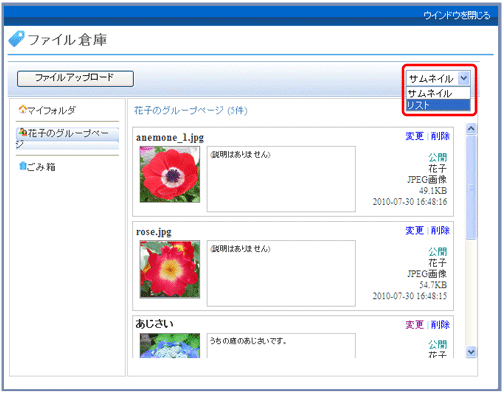
Task: Open the サムネイル view dropdown arrow
Action: [x=464, y=78]
